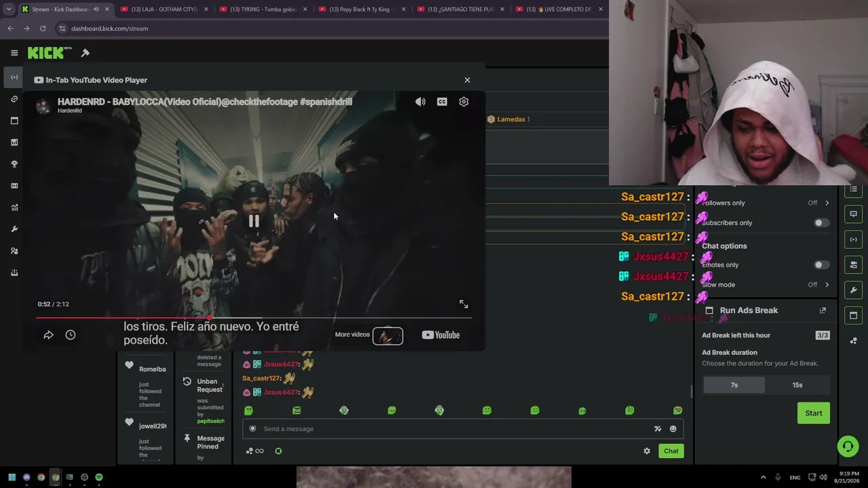Share the YouTube video

point(49,335)
